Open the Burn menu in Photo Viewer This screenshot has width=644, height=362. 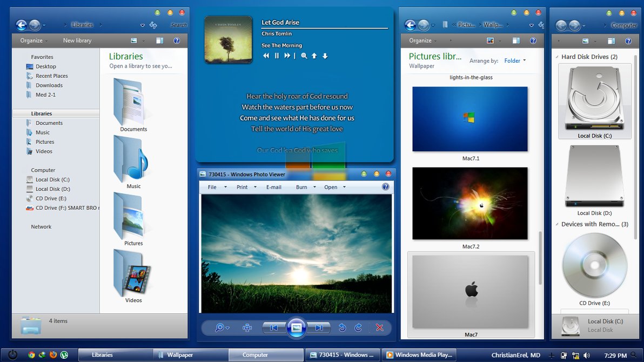(x=305, y=187)
